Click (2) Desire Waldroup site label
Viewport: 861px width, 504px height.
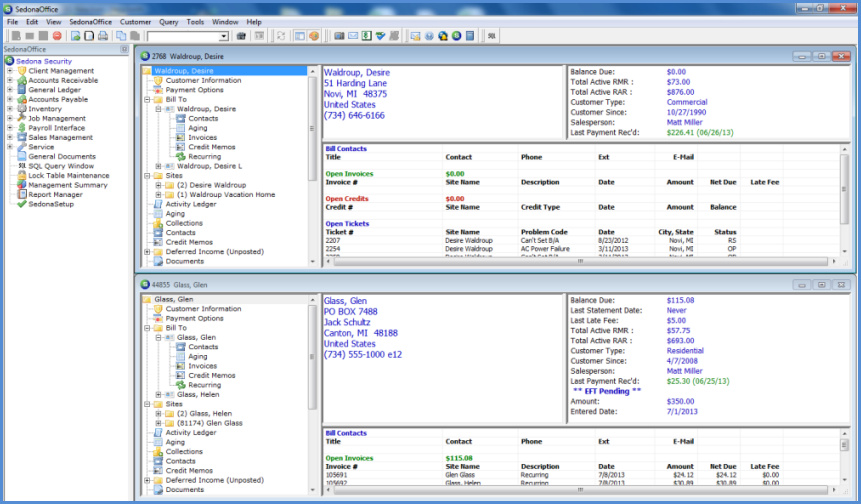click(x=211, y=185)
